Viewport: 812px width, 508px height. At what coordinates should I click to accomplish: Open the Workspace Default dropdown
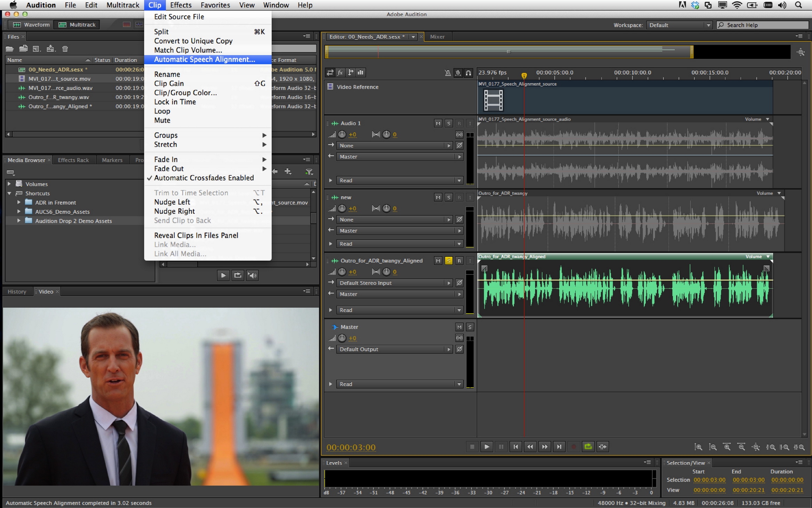pyautogui.click(x=679, y=25)
